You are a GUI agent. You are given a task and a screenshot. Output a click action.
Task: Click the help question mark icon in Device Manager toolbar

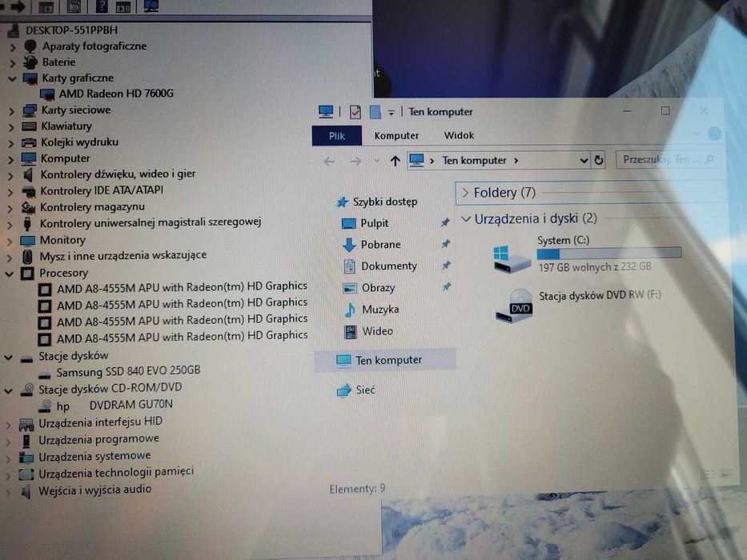tap(102, 6)
